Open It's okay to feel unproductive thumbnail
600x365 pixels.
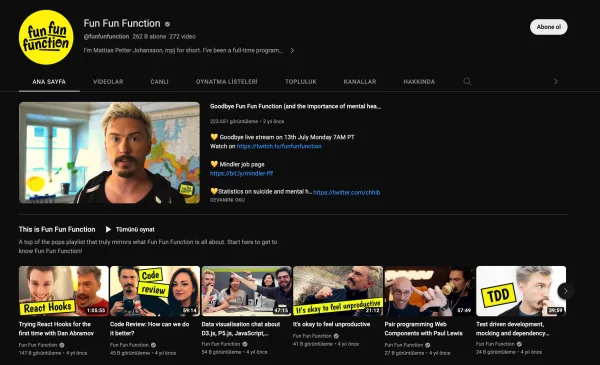point(338,291)
